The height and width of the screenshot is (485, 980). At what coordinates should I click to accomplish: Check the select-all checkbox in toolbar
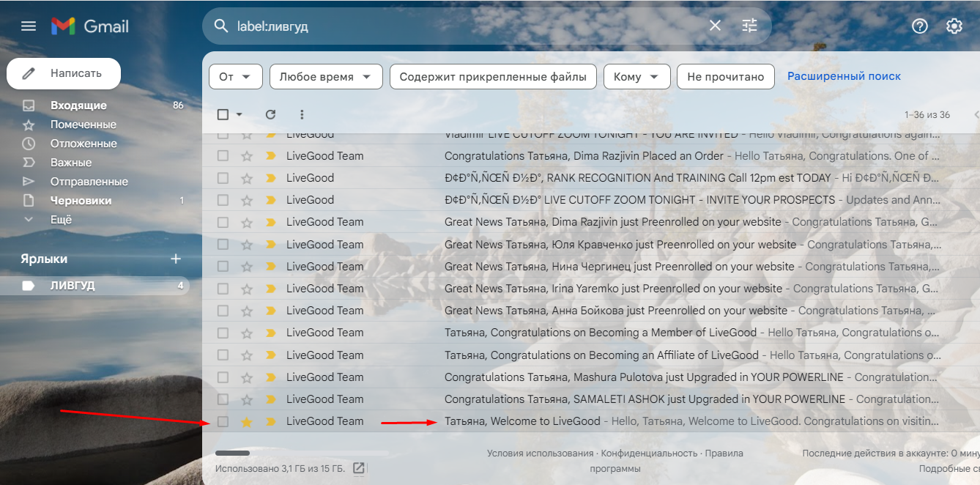click(x=223, y=114)
